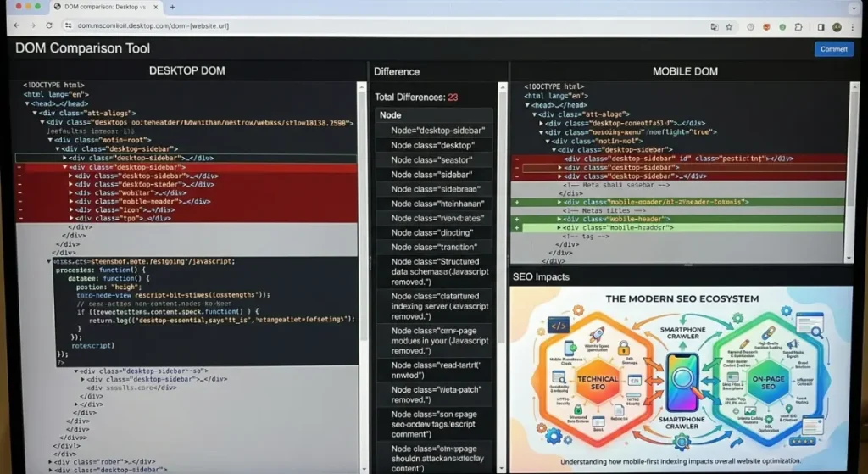Open a new tab with plus icon
The height and width of the screenshot is (474, 868).
pos(173,7)
